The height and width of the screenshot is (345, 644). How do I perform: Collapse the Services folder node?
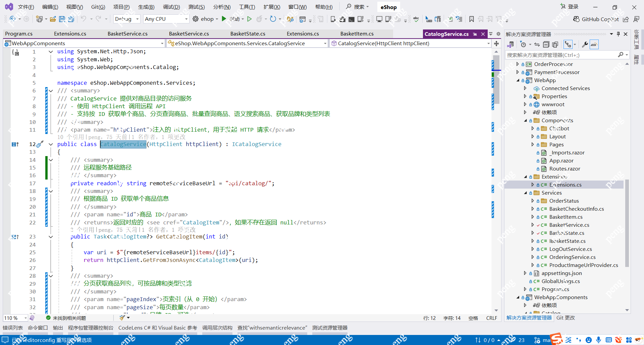pyautogui.click(x=526, y=193)
